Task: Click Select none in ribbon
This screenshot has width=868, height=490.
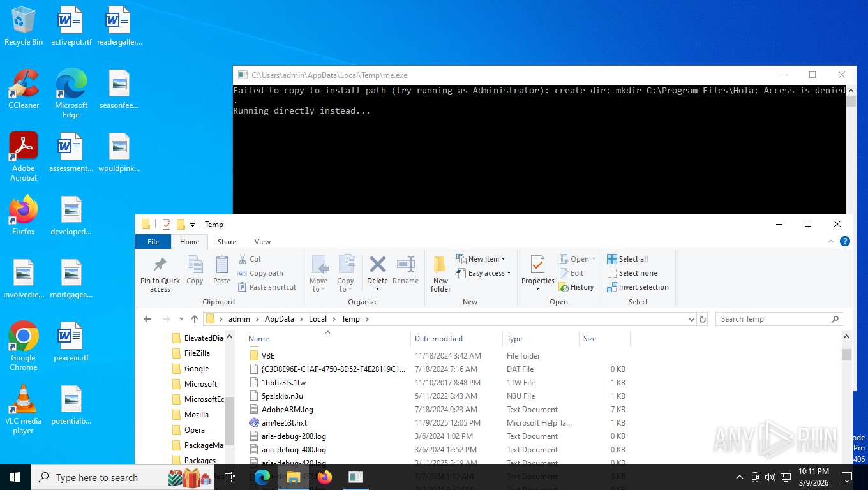Action: tap(632, 273)
